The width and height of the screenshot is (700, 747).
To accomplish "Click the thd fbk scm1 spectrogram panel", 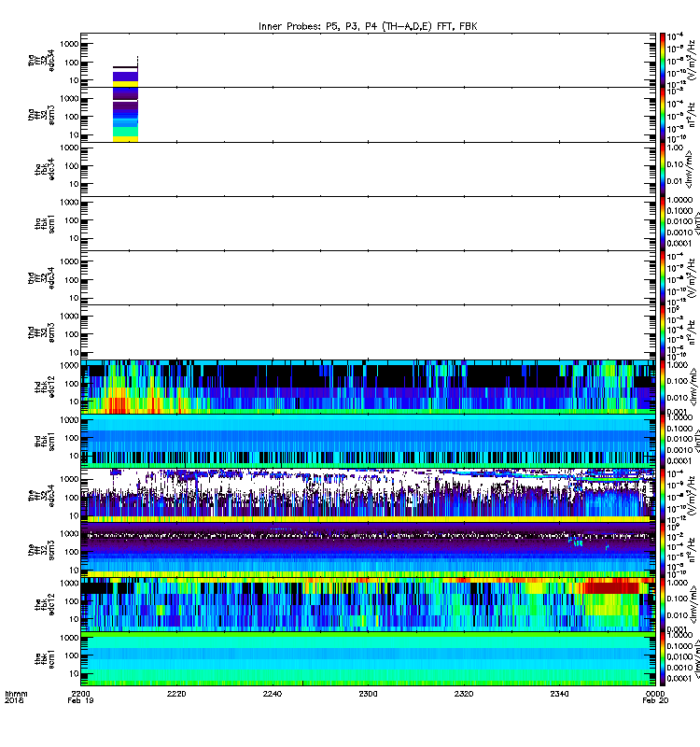I will (368, 441).
